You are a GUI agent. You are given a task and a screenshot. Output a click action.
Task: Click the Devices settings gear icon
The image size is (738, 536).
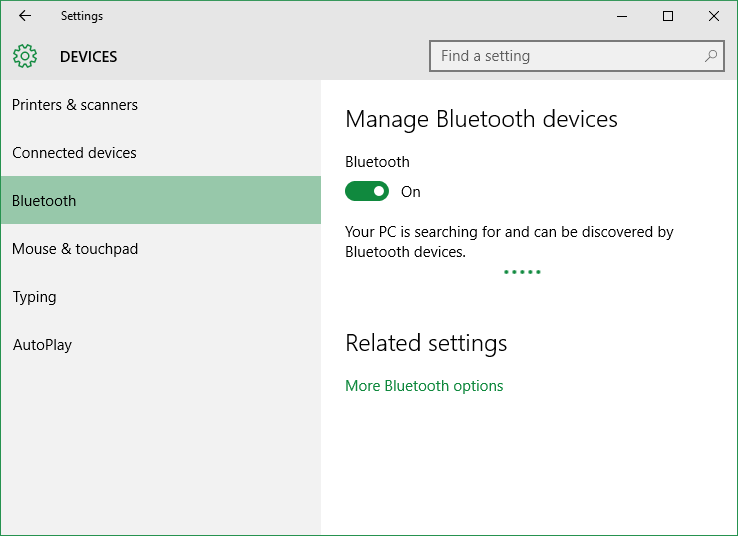pos(25,56)
